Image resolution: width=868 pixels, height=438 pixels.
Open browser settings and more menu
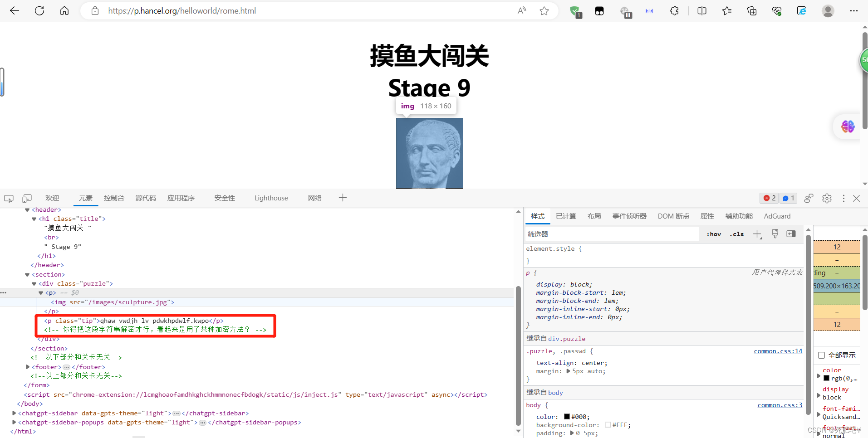point(854,11)
